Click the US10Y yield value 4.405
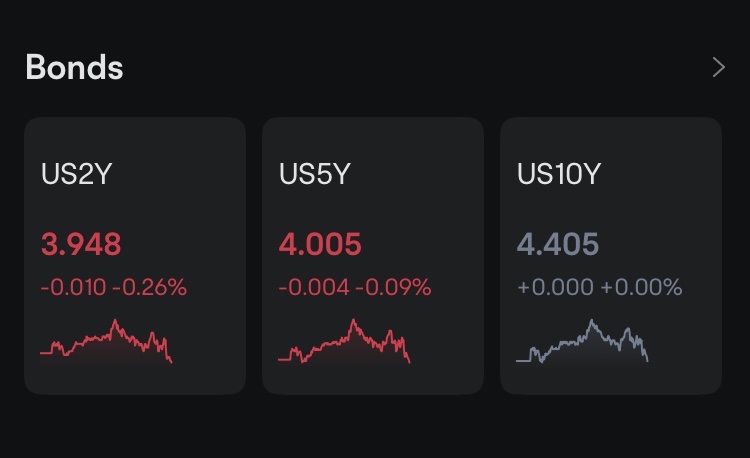This screenshot has height=458, width=750. pyautogui.click(x=558, y=244)
